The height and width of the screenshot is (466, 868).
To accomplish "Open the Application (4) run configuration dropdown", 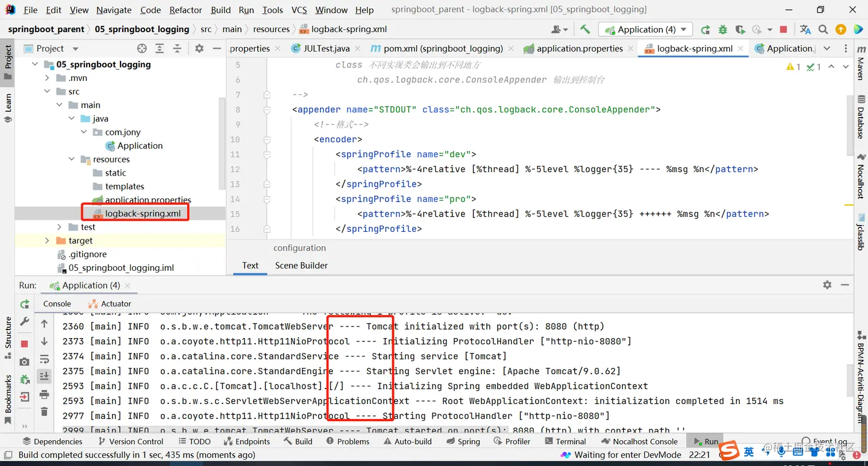I will click(x=646, y=29).
